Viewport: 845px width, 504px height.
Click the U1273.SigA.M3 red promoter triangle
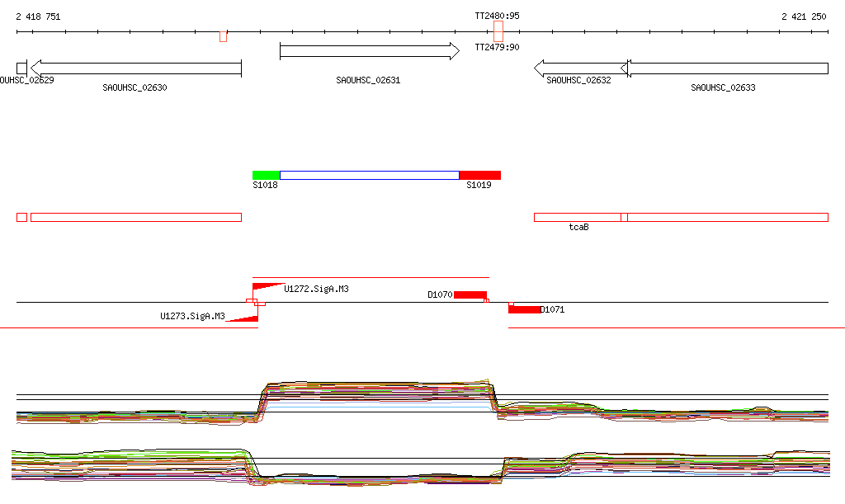point(242,318)
